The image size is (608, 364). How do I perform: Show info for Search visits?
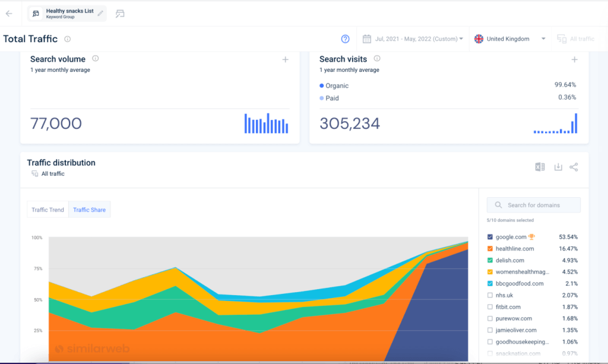377,59
